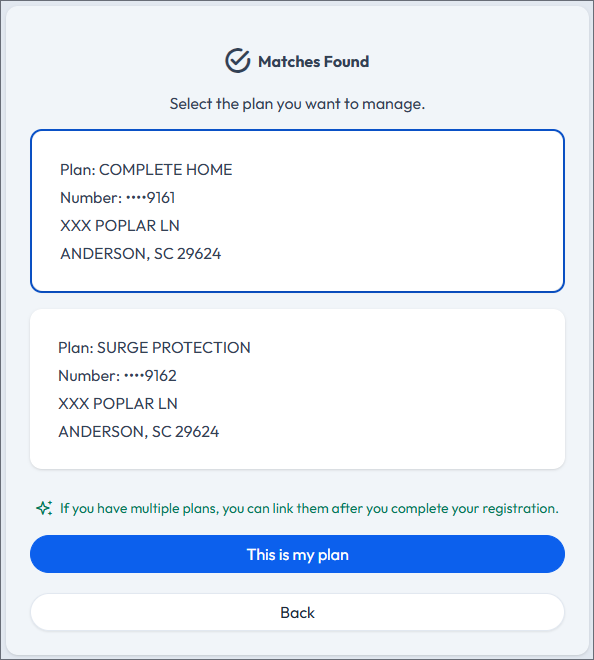This screenshot has height=660, width=594.
Task: Click ANDERSON, SC 29624 in Complete Home card
Action: (x=141, y=254)
